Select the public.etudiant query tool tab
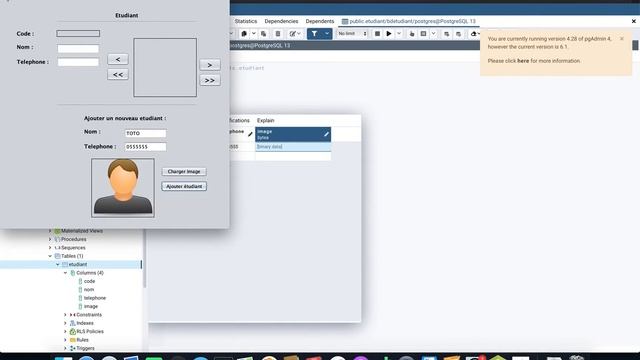 [409, 21]
